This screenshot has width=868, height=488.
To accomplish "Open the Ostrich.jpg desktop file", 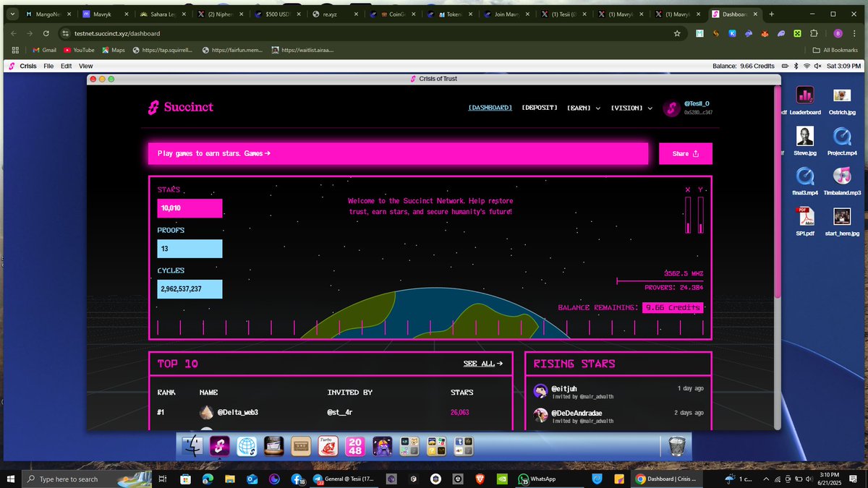I will pyautogui.click(x=841, y=100).
